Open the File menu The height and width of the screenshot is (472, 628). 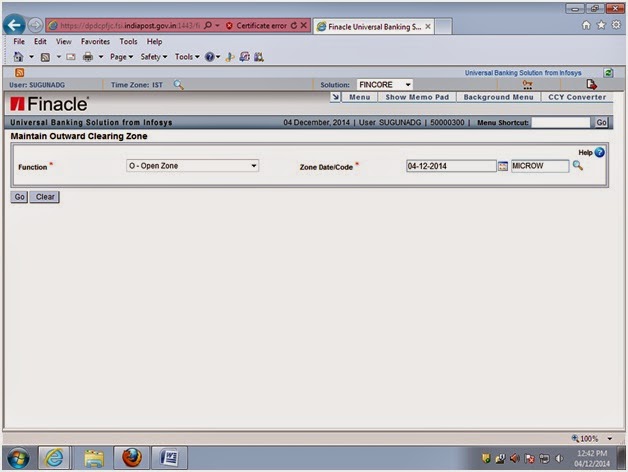click(x=19, y=42)
